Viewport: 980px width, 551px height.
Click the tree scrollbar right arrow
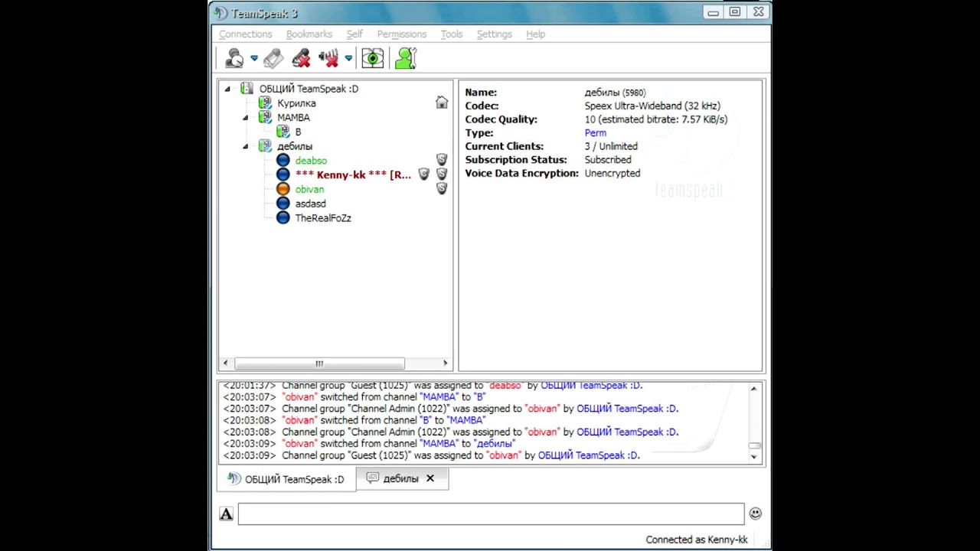coord(446,364)
